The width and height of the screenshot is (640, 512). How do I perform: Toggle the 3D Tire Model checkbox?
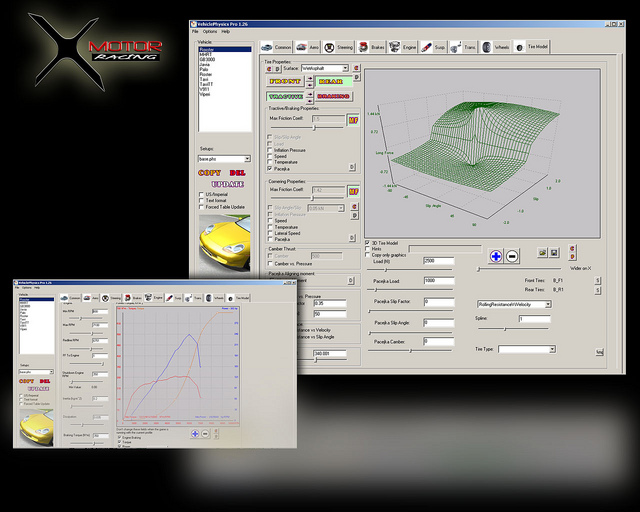click(368, 242)
